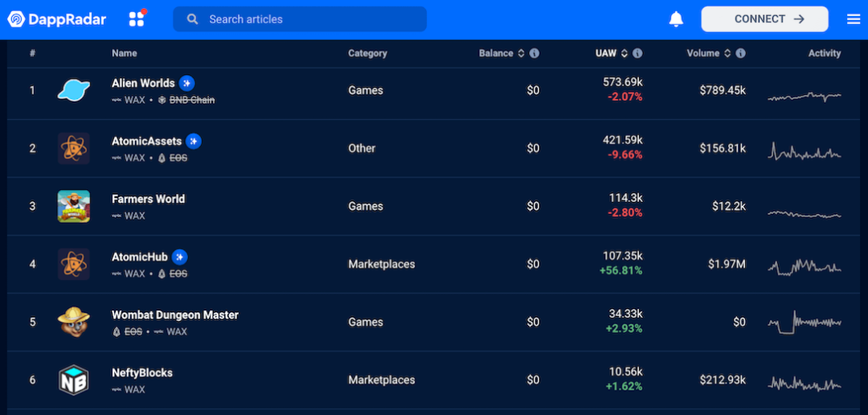Open the NeftyBlocks dapp link

point(142,373)
